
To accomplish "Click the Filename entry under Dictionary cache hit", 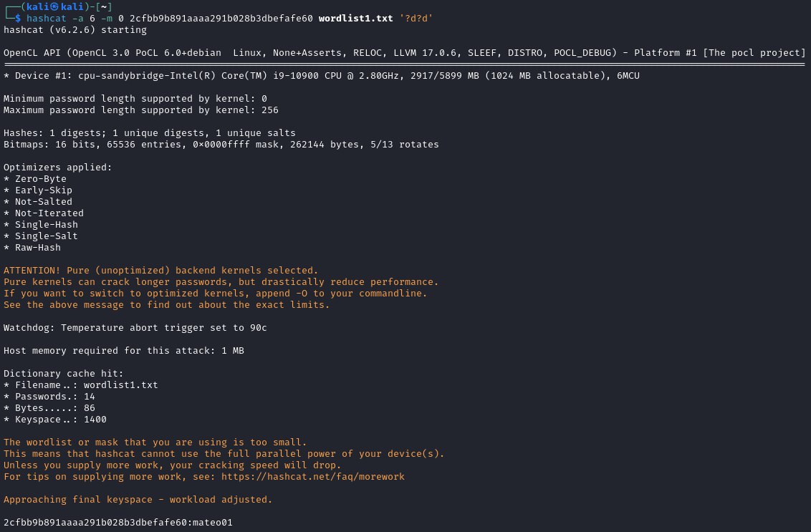I will (x=80, y=385).
